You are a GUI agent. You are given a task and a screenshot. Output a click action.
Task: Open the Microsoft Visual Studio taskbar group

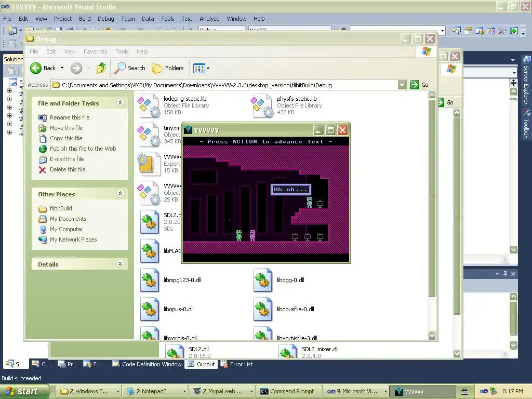(355, 391)
